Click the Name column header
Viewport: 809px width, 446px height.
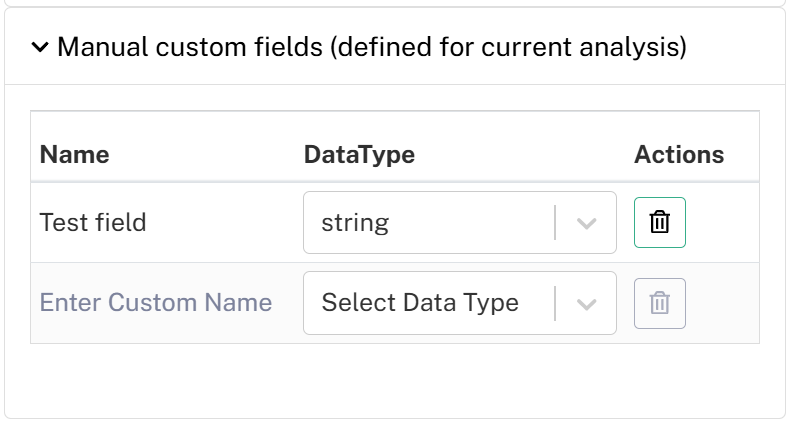click(x=74, y=154)
